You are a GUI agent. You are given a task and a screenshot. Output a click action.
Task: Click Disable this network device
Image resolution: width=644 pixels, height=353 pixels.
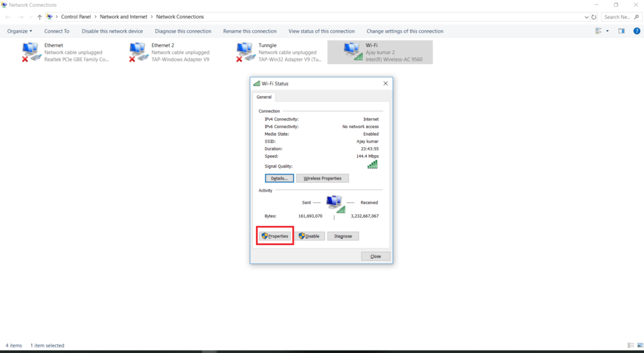pyautogui.click(x=112, y=31)
